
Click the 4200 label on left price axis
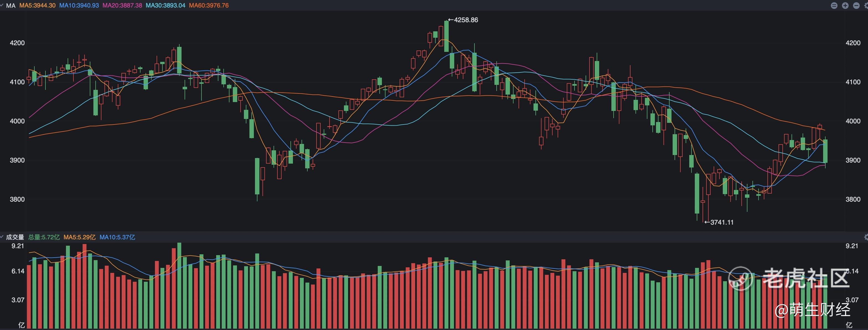coord(17,43)
